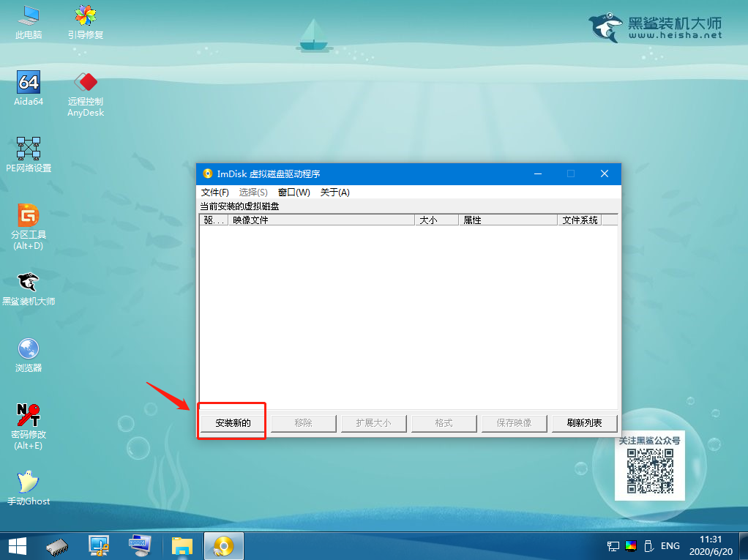Click the 扩展大小 button

click(373, 423)
